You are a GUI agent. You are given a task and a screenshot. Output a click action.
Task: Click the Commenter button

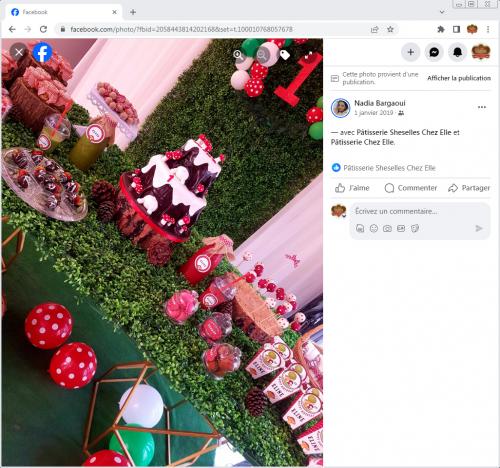(410, 188)
